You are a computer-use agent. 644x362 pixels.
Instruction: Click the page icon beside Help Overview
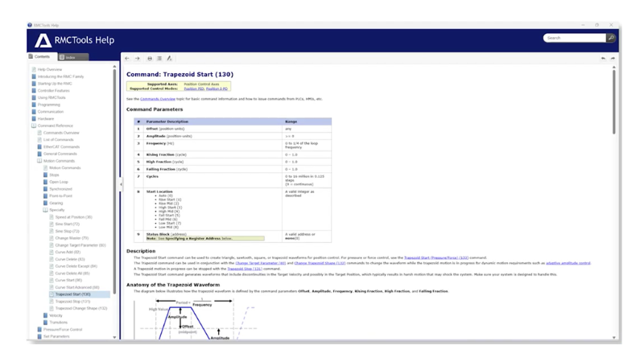pos(34,69)
